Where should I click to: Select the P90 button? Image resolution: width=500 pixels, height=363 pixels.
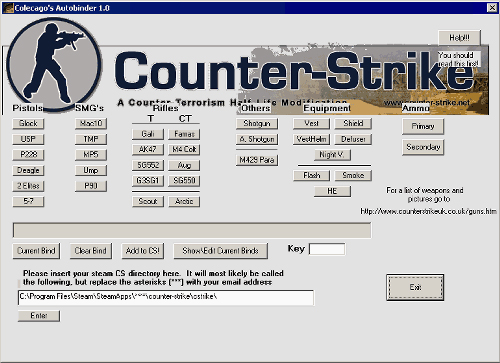(91, 186)
